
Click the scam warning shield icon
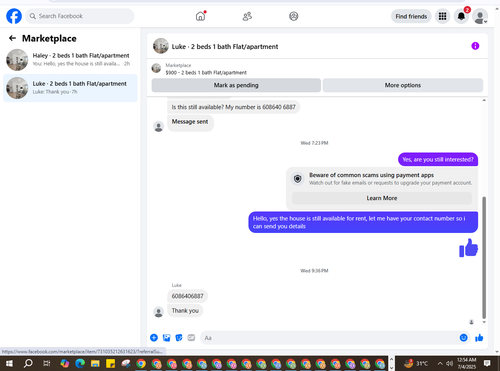[298, 179]
